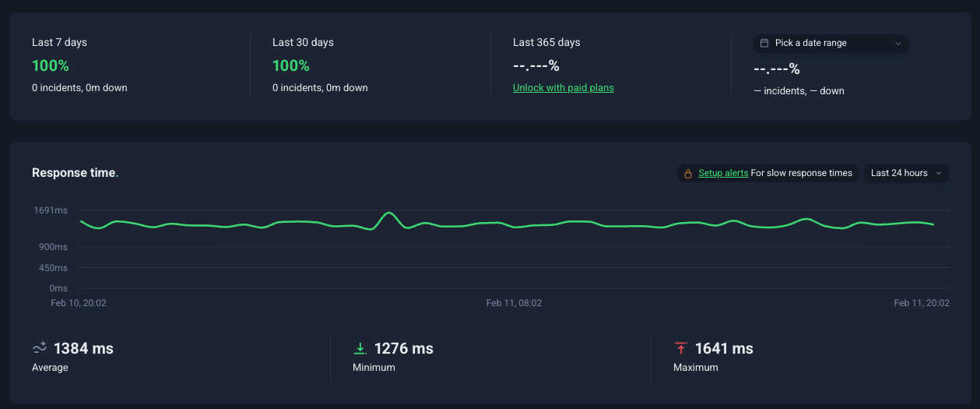Click the lock icon beside Setup alerts
Screen dimensions: 980x409
(x=687, y=174)
